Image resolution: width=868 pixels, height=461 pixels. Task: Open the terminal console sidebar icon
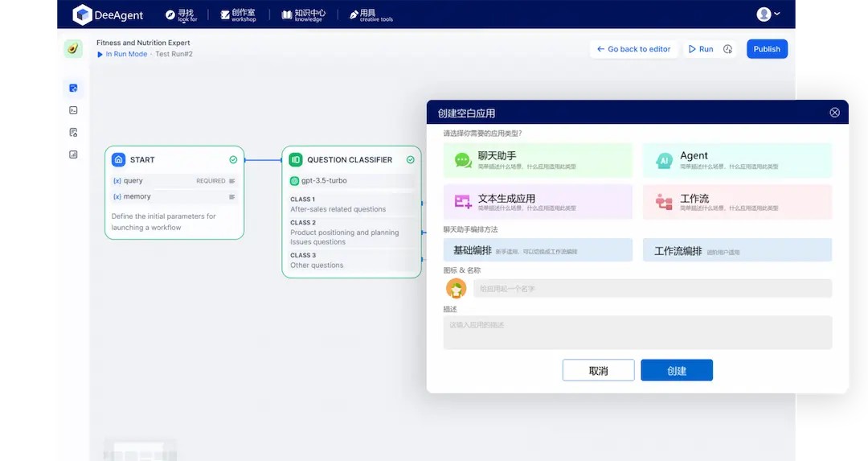pos(73,110)
